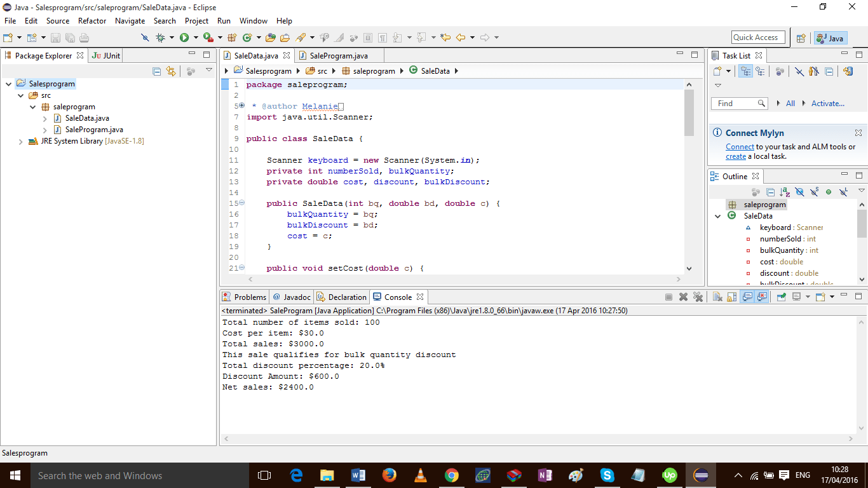The image size is (868, 488).
Task: Toggle Scroll Lock in Console toolbar
Action: coord(732,297)
